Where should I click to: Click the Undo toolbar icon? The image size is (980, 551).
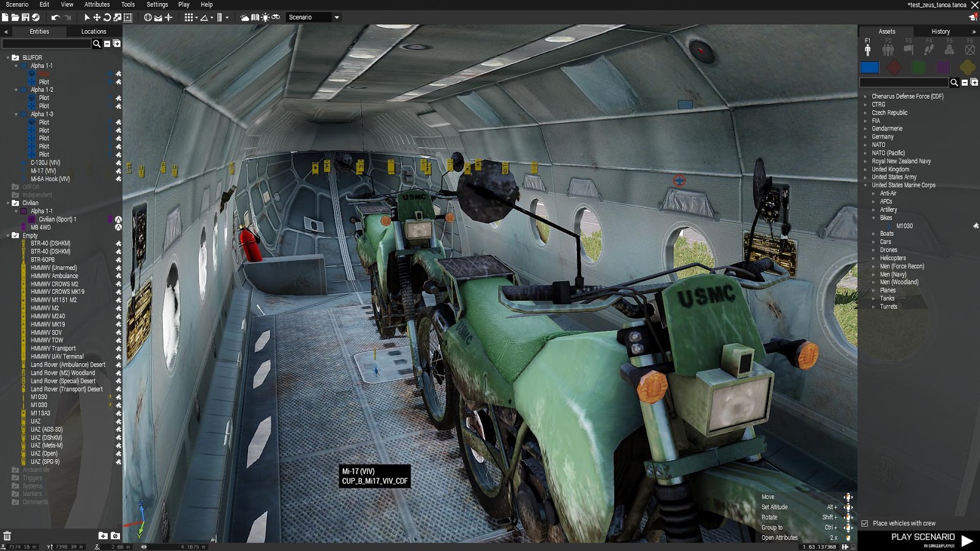tap(56, 17)
